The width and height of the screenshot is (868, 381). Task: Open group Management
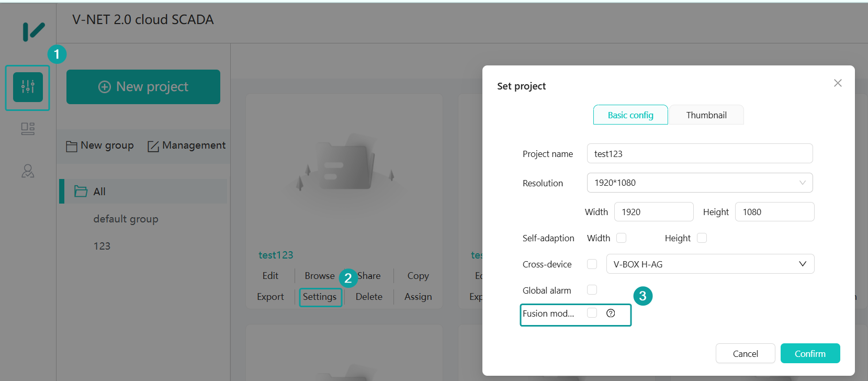(187, 145)
